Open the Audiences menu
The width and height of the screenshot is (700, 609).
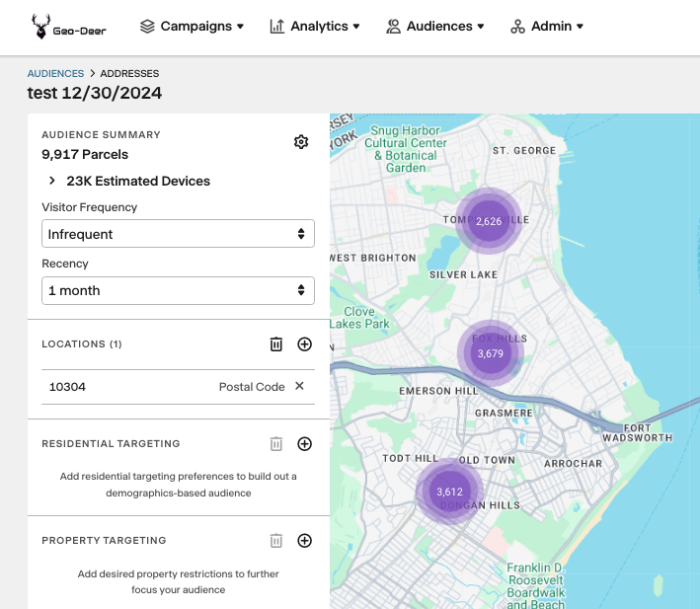[435, 27]
